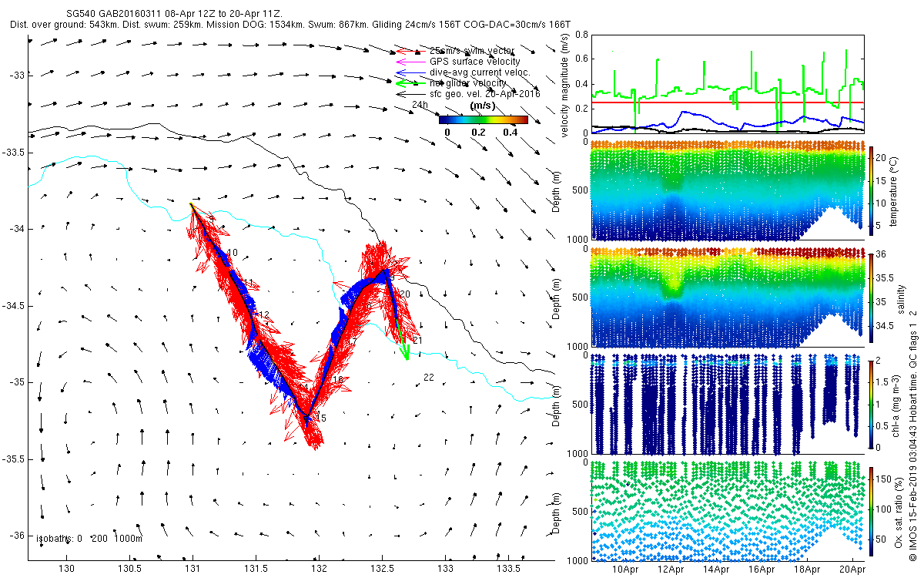924x578 pixels.
Task: Click the 18Apr date tick label
Action: tap(808, 570)
